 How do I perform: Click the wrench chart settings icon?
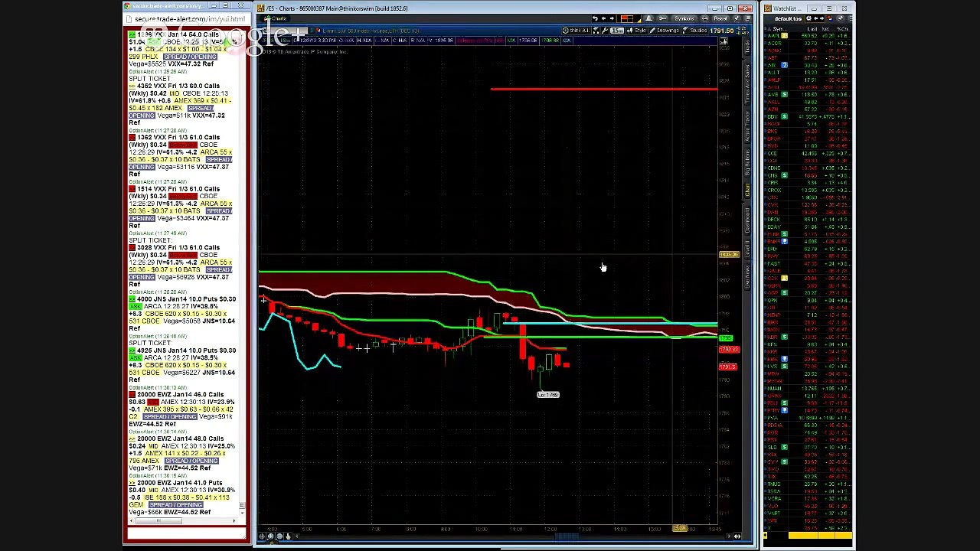(605, 31)
